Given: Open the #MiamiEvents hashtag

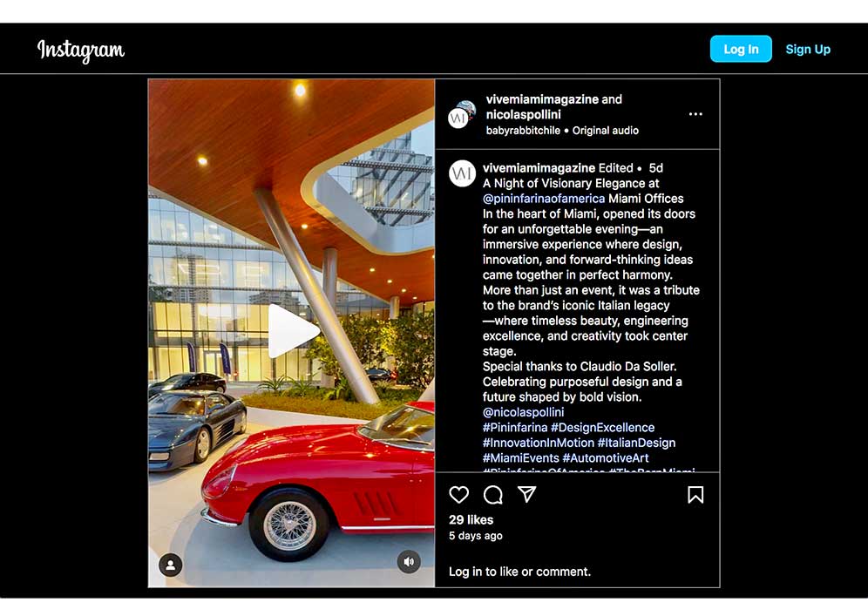Looking at the screenshot, I should [521, 458].
